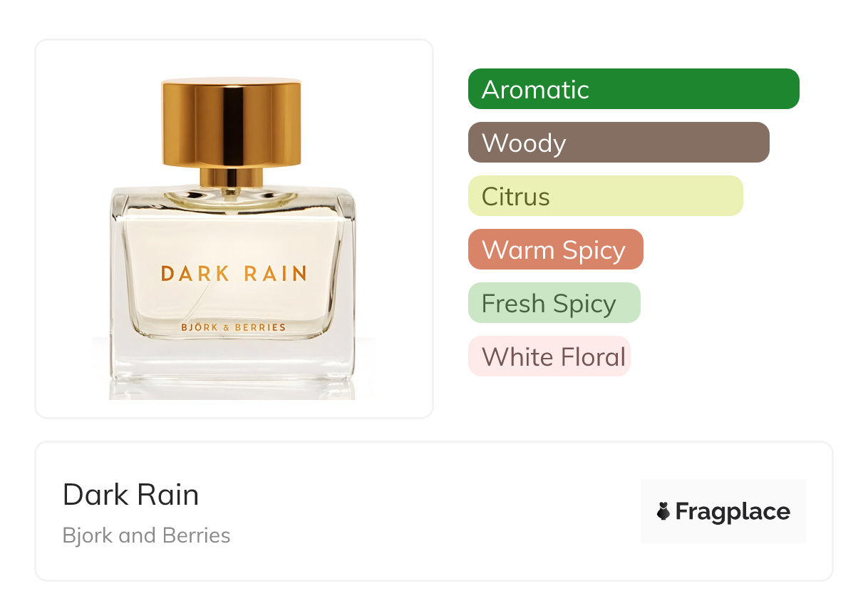868x616 pixels.
Task: Select the green Aromatic accord bar
Action: pos(634,89)
